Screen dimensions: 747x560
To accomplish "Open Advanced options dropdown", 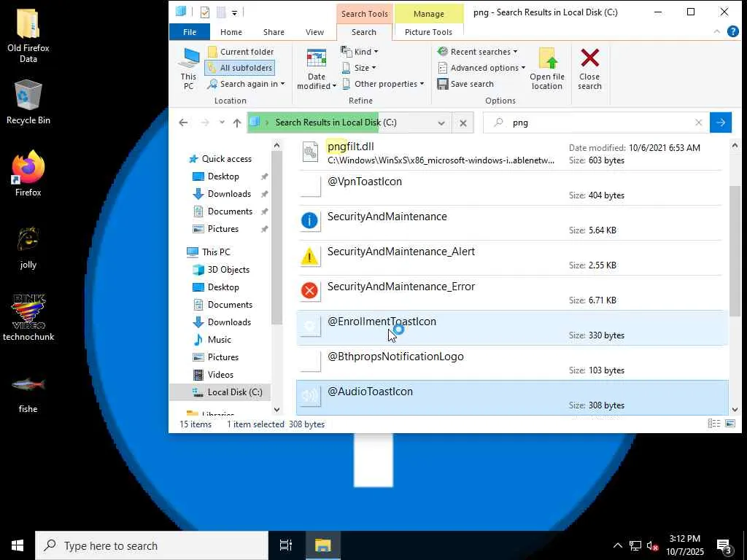I will point(481,68).
